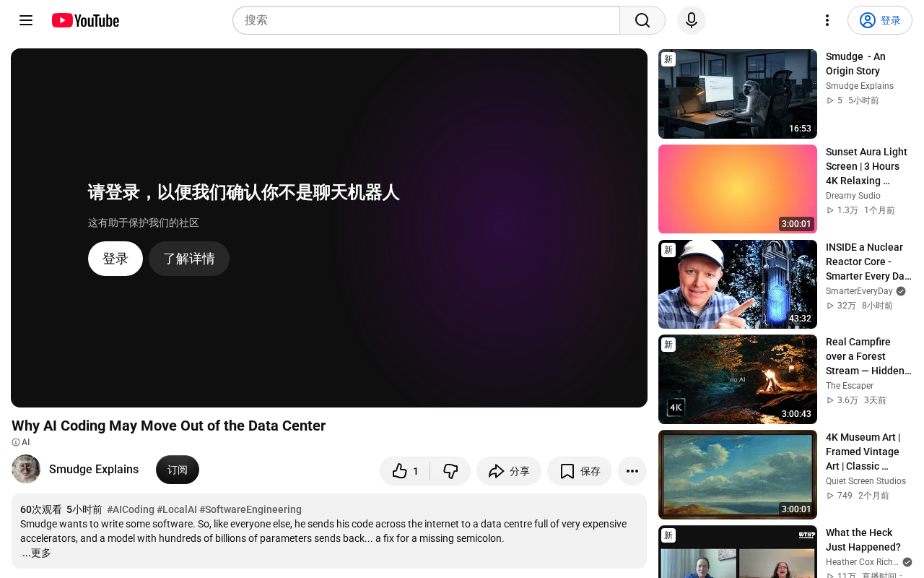Open more actions ellipsis under the video

(632, 471)
